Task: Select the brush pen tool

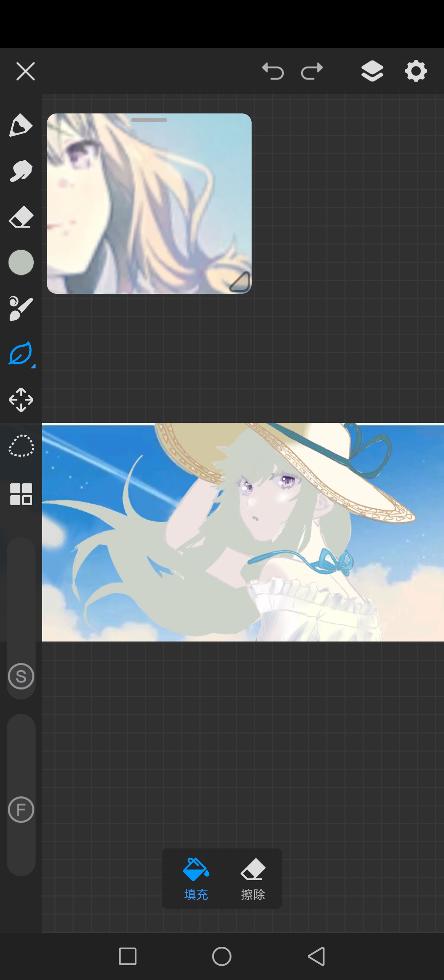Action: click(21, 125)
